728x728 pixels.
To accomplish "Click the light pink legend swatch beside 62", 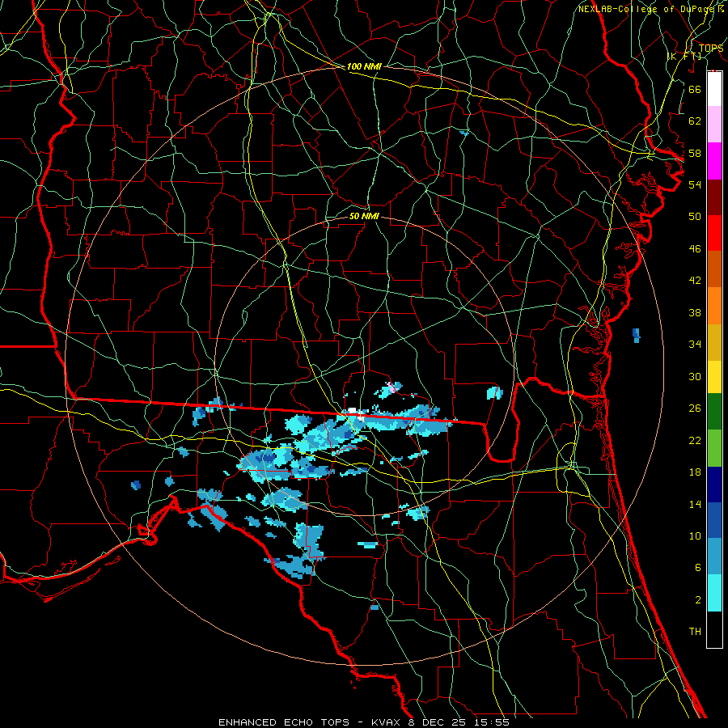I will pyautogui.click(x=714, y=124).
